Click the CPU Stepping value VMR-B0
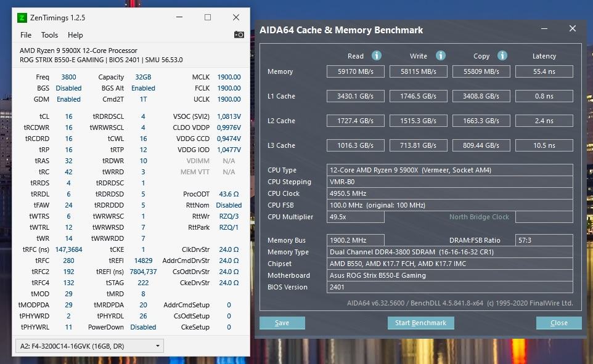The width and height of the screenshot is (593, 364). point(449,182)
